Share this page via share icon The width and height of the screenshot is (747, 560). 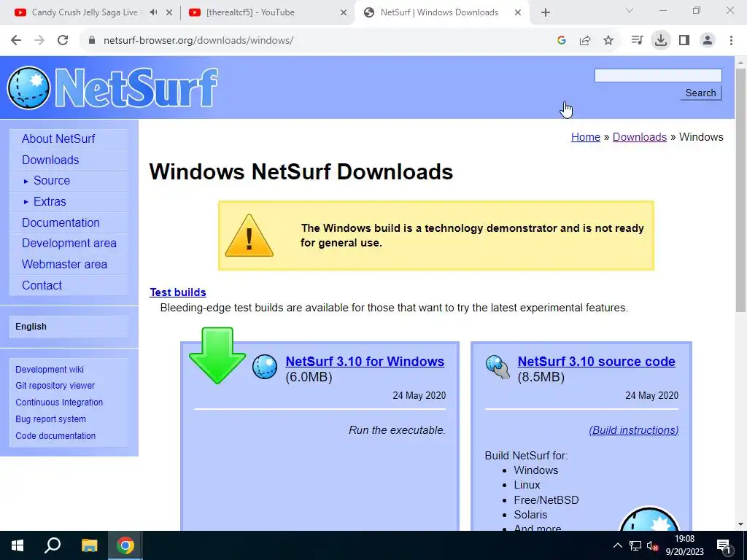click(585, 41)
